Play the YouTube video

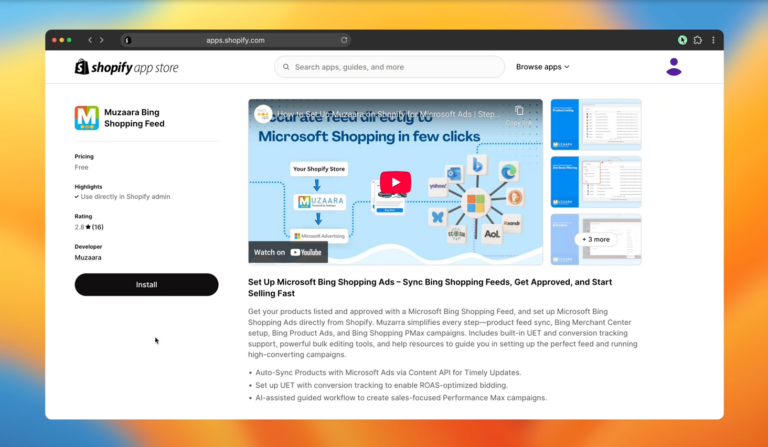(395, 183)
